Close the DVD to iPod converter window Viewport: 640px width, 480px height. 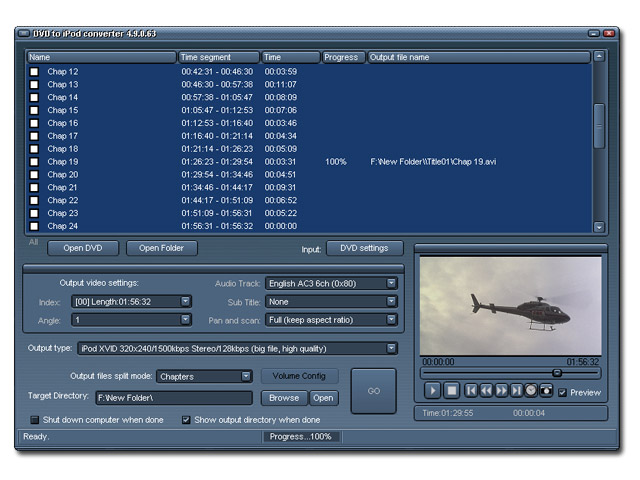(x=609, y=33)
